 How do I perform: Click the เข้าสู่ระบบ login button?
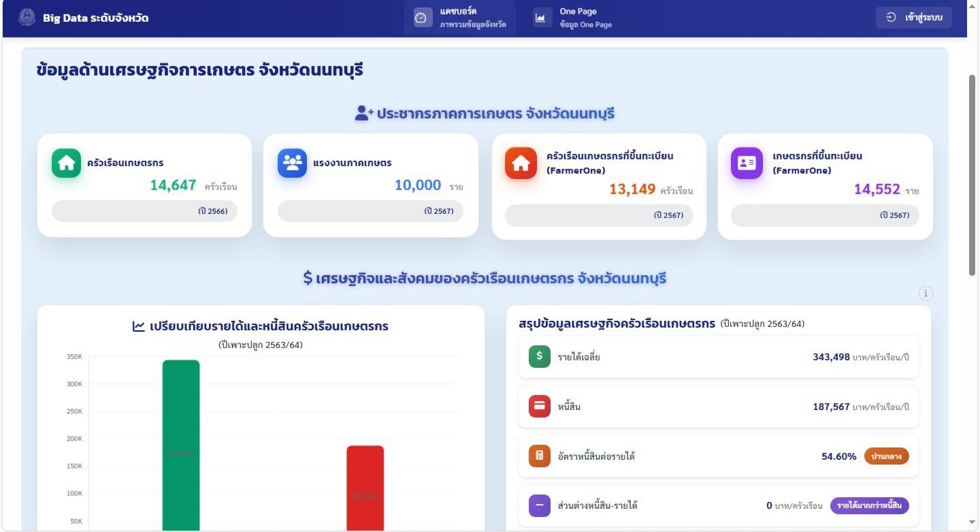point(913,17)
